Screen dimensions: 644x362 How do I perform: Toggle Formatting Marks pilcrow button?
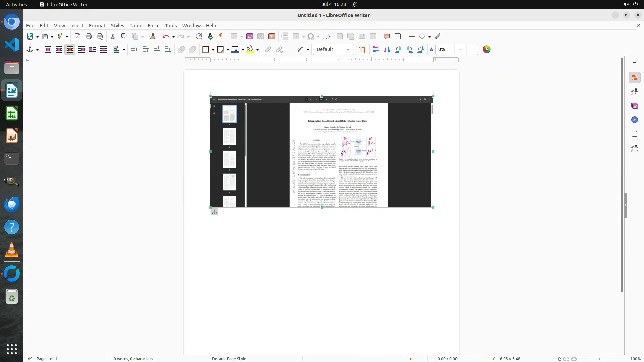coord(221,36)
